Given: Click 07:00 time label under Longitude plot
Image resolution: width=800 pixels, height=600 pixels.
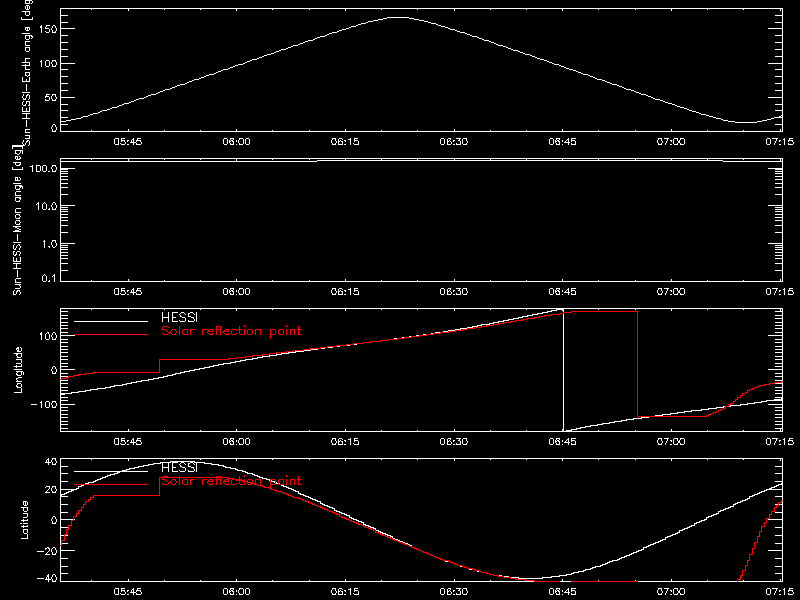Looking at the screenshot, I should pyautogui.click(x=671, y=441).
